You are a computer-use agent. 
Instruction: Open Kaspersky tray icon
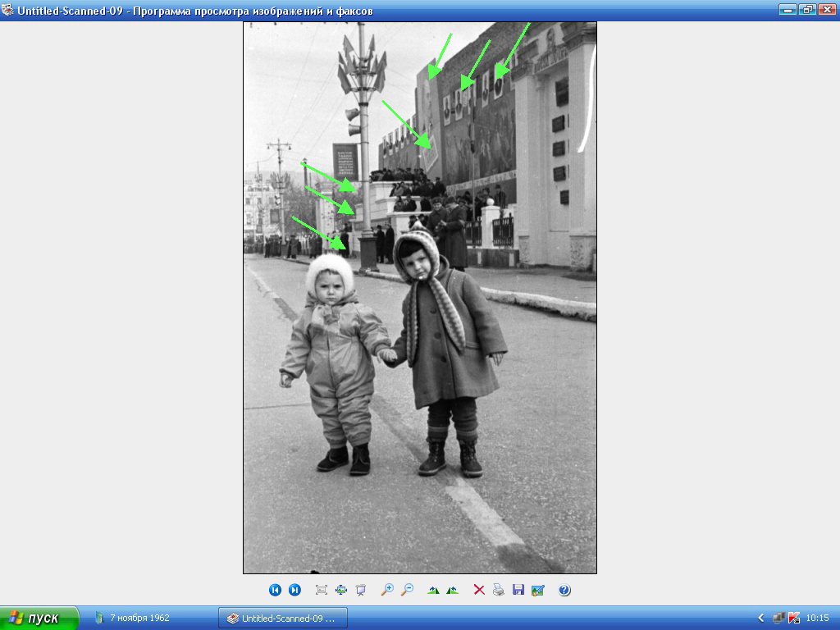[794, 618]
